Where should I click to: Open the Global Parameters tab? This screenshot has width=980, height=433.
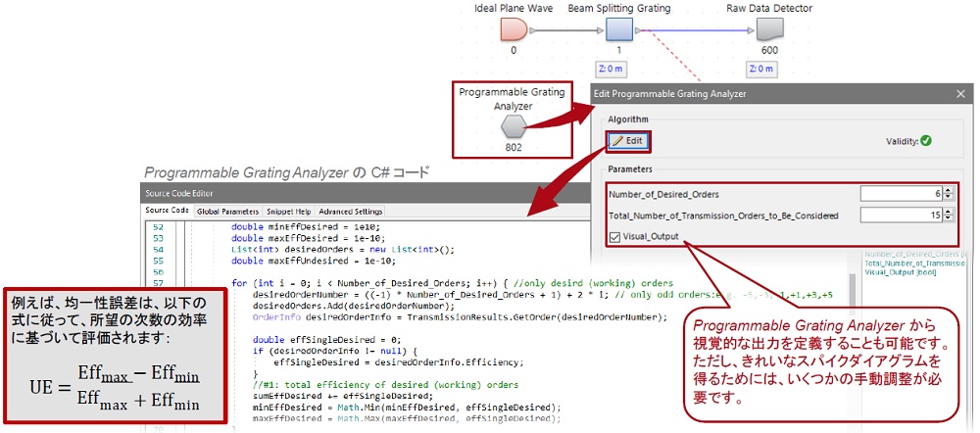point(227,212)
